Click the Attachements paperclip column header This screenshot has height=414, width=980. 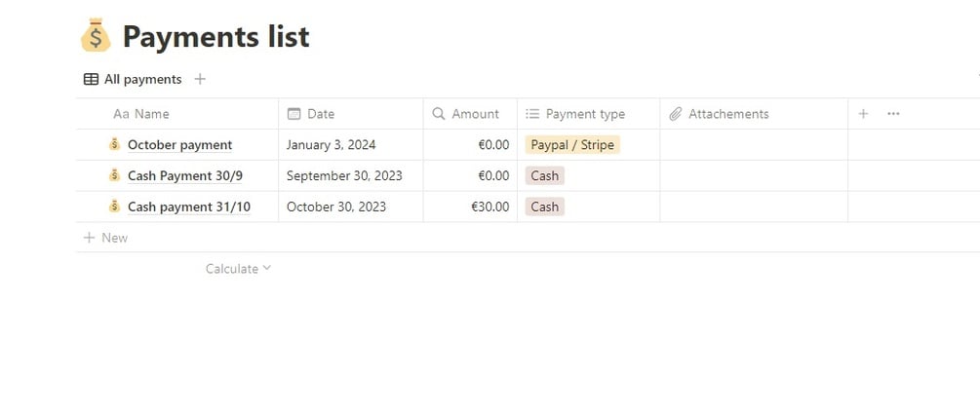719,114
